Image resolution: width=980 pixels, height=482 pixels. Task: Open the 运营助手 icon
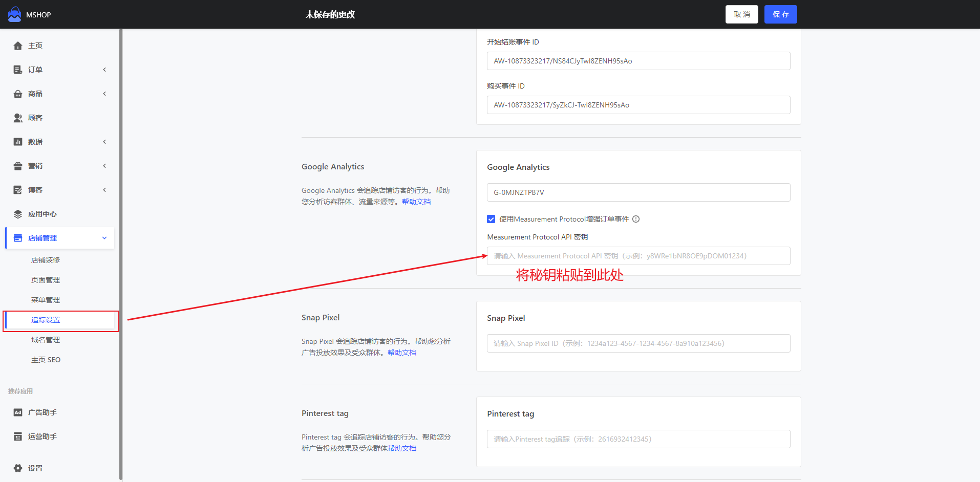tap(18, 436)
